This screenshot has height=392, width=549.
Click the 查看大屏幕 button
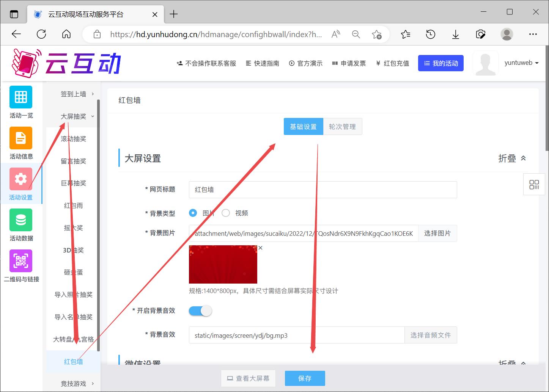coord(248,378)
